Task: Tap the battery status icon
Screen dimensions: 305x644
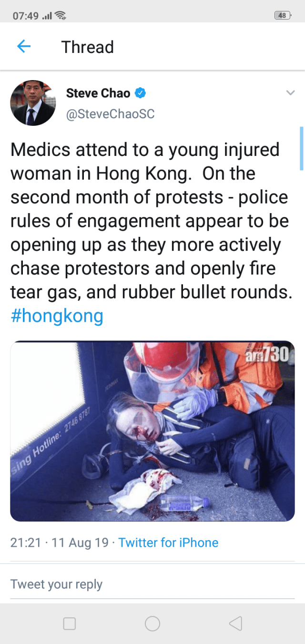Action: coord(283,15)
